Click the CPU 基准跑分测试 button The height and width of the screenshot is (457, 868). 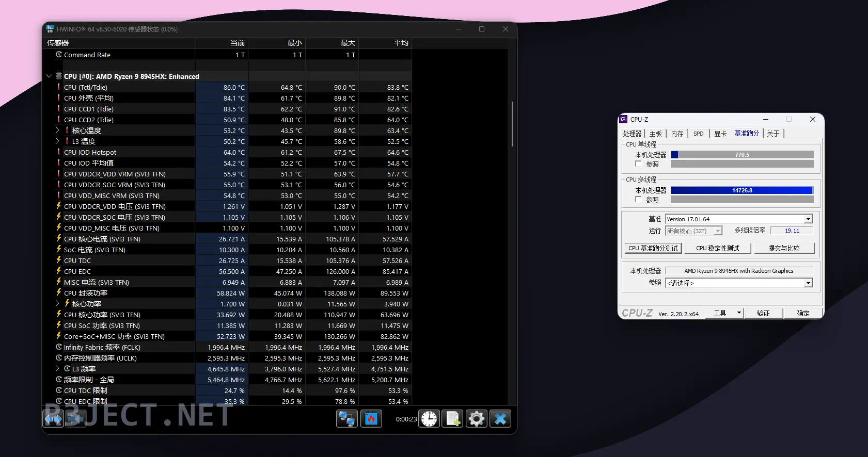653,248
